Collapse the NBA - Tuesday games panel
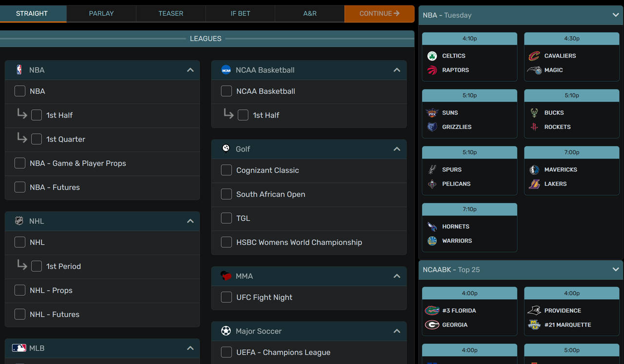The image size is (624, 364). point(616,15)
